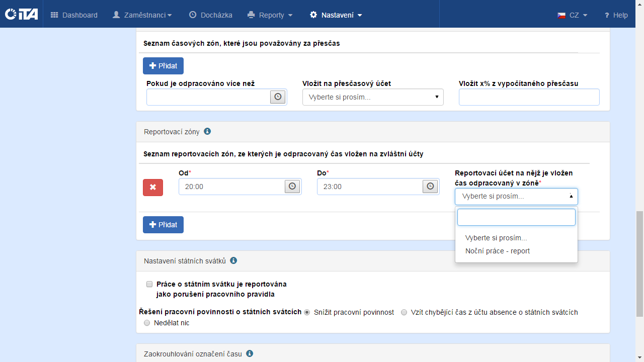Viewport: 644px width, 362px height.
Task: Open CZ language selector
Action: coord(573,15)
